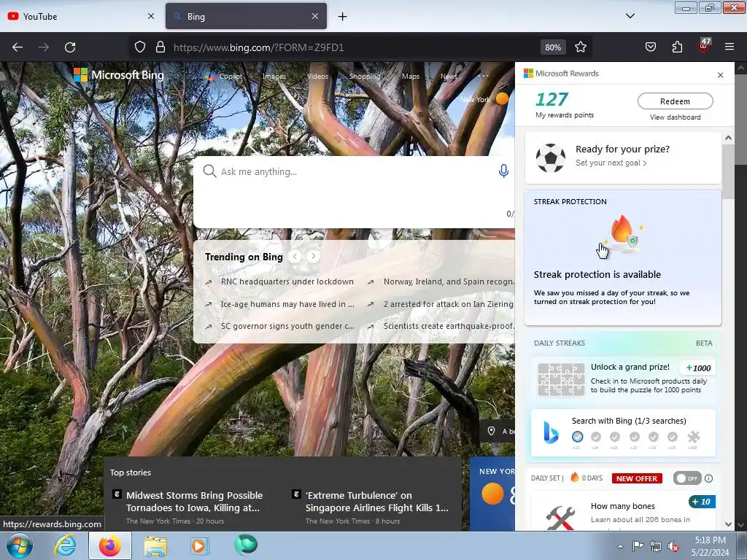Open Extreme Turbulence Singapore Airlines story

377,502
